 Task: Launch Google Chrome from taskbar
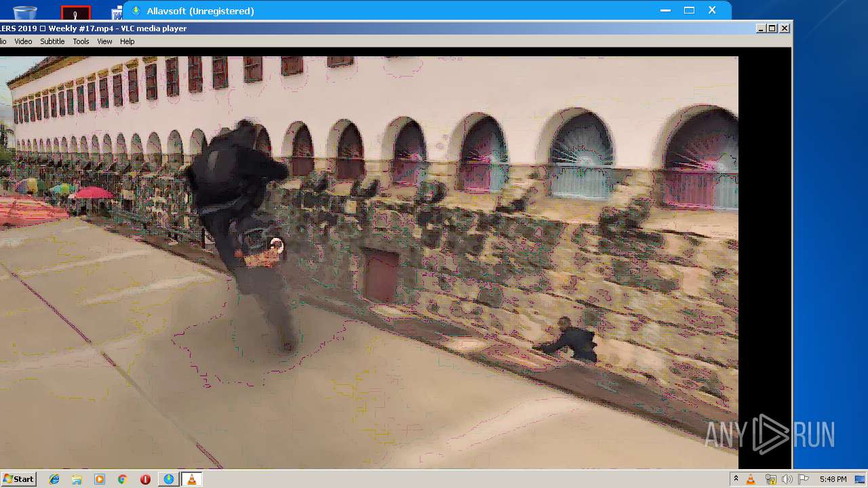(x=122, y=479)
